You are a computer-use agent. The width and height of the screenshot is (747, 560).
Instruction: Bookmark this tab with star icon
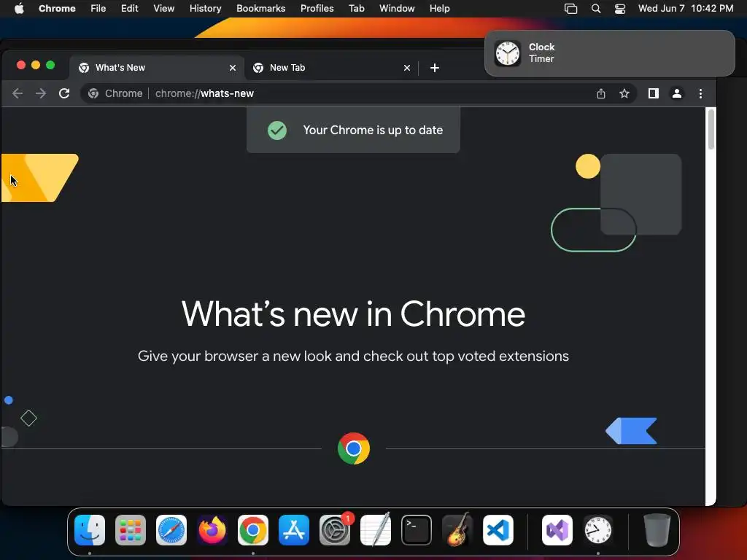(624, 93)
